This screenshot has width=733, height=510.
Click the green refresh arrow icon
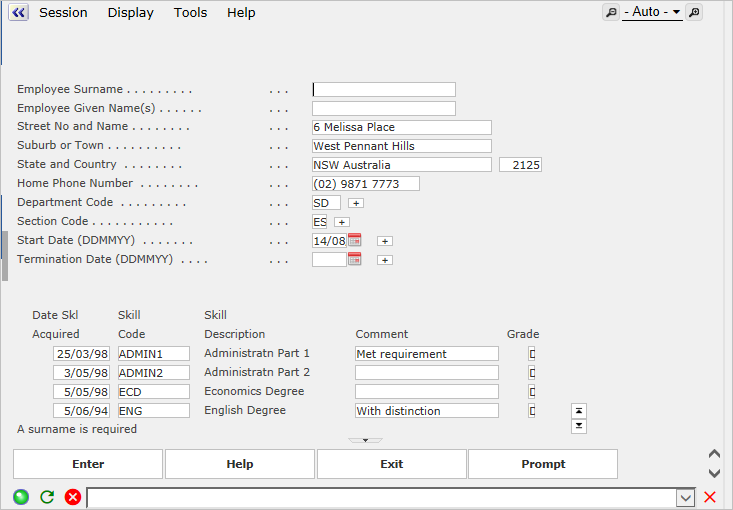click(x=47, y=497)
